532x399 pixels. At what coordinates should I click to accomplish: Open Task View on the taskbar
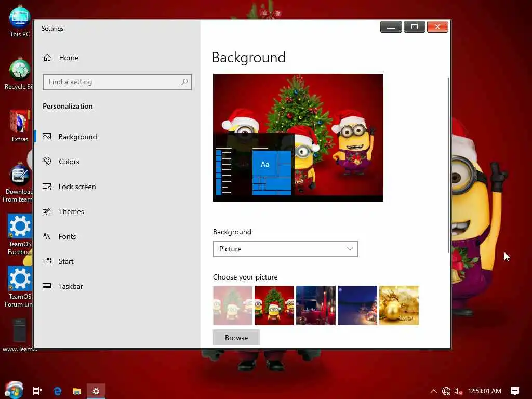(x=37, y=391)
